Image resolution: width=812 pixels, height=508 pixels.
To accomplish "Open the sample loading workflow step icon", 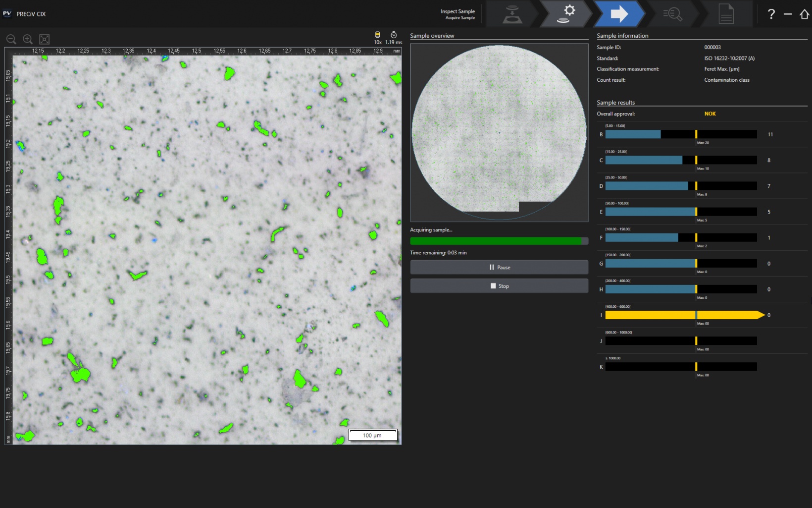I will click(x=512, y=13).
